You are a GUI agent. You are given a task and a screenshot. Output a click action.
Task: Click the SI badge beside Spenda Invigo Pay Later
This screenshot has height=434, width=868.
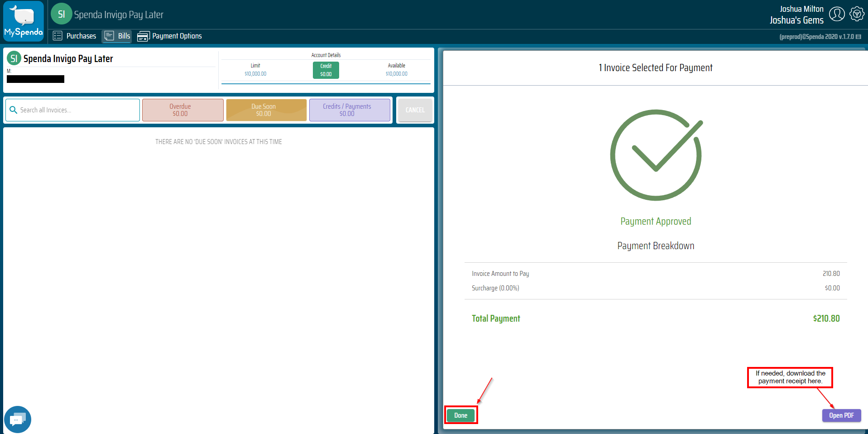pos(14,58)
